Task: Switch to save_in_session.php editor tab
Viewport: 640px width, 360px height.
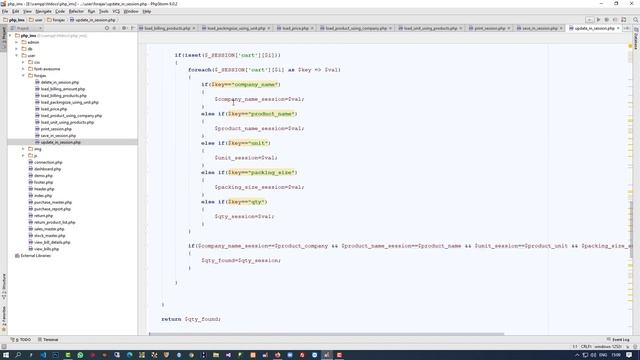Action: (539, 28)
